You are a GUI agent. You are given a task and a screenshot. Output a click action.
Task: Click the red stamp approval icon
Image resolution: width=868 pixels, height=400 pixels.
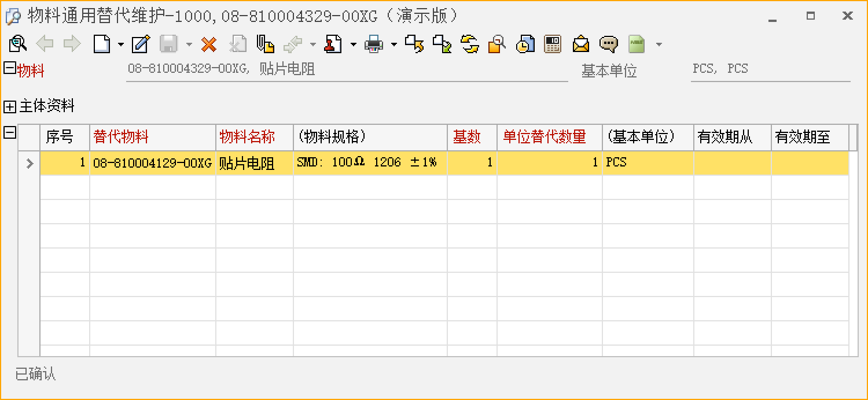pos(333,44)
